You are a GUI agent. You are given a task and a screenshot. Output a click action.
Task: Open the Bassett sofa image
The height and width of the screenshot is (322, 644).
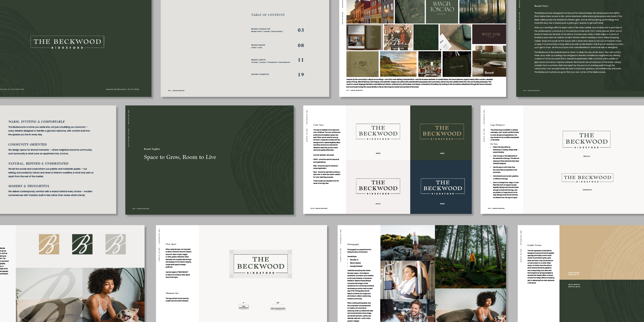(x=489, y=61)
